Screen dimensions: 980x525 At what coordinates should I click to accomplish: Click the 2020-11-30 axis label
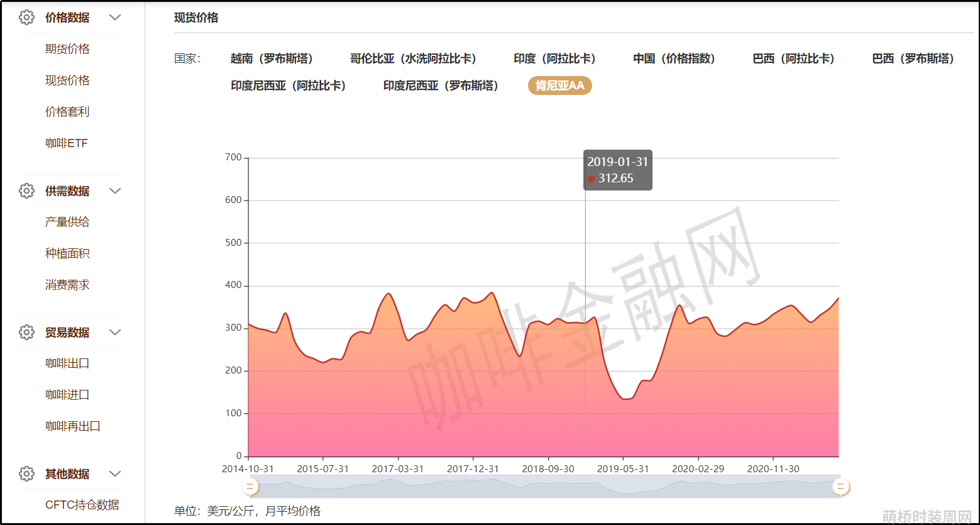(x=773, y=469)
